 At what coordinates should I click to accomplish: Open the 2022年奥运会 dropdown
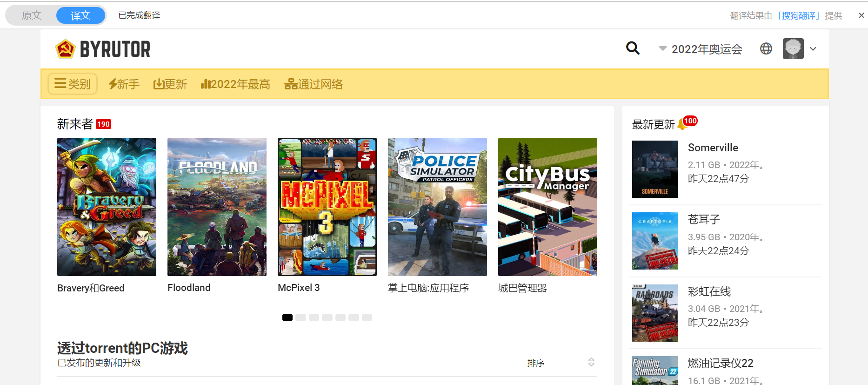pyautogui.click(x=701, y=49)
